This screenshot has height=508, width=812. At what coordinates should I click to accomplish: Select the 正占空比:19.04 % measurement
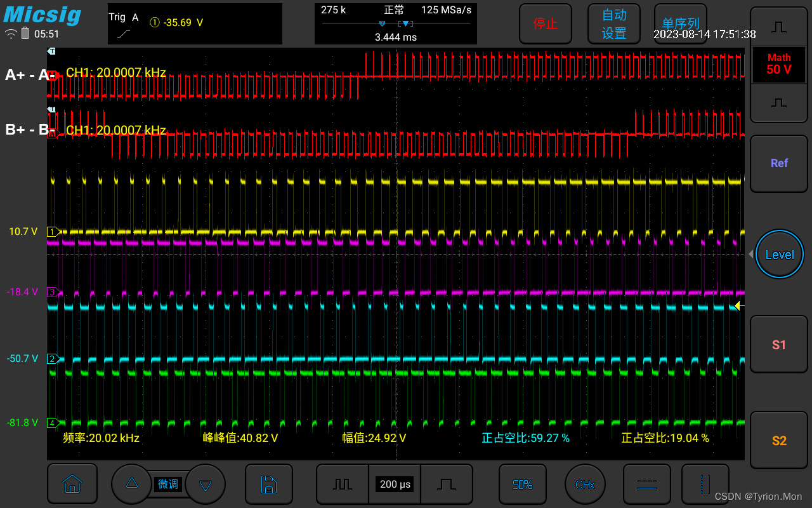pos(665,438)
